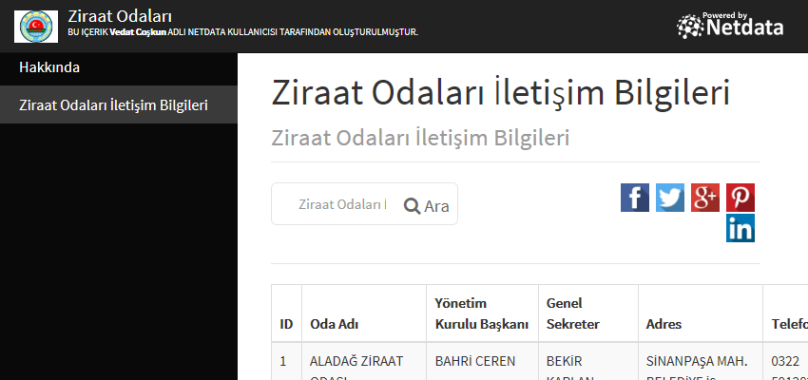The width and height of the screenshot is (808, 380).
Task: Click Yönetim Kurulu Başkanı column header
Action: (482, 313)
